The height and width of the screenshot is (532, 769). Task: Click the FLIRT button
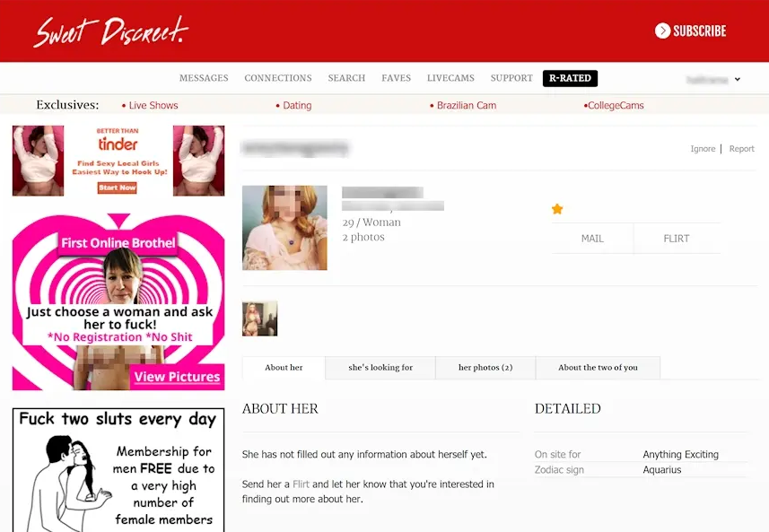676,238
